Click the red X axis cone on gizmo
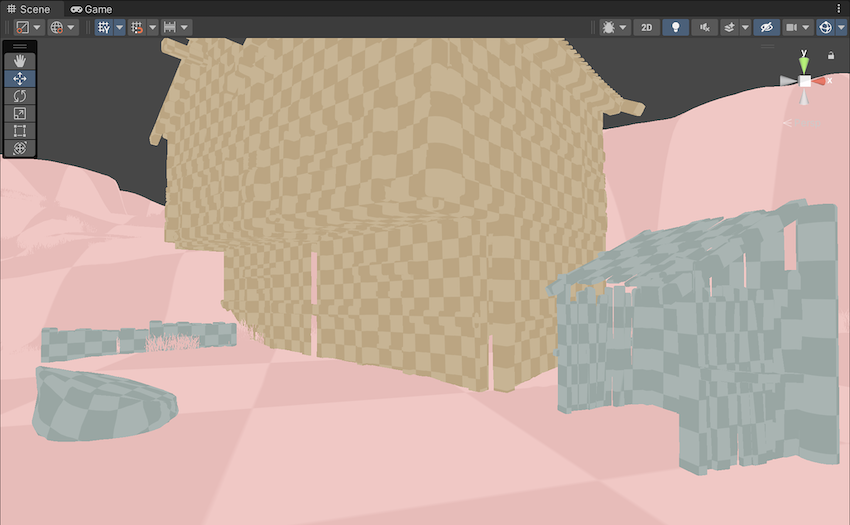Image resolution: width=850 pixels, height=525 pixels. click(820, 80)
